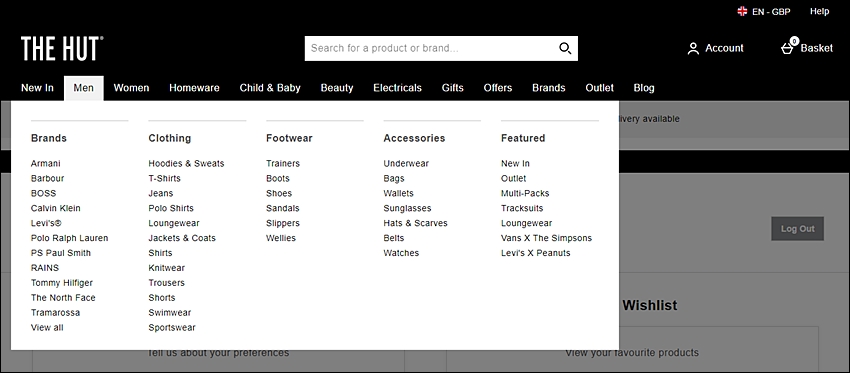Open PS Paul Smith brand
Viewport: 850px width, 373px height.
[x=61, y=253]
